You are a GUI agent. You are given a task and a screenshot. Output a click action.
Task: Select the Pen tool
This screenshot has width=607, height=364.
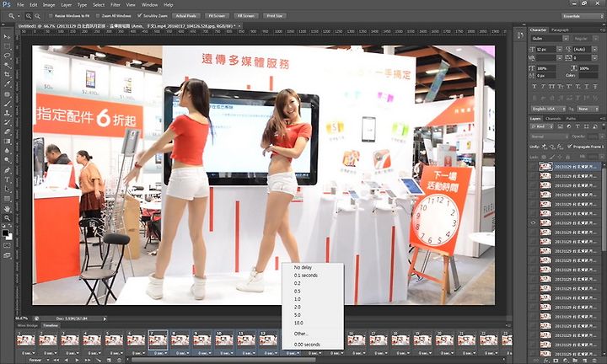(x=7, y=170)
